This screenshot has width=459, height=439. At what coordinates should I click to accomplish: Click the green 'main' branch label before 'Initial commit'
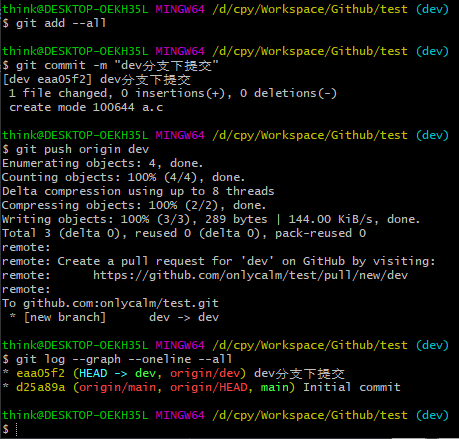(x=275, y=387)
